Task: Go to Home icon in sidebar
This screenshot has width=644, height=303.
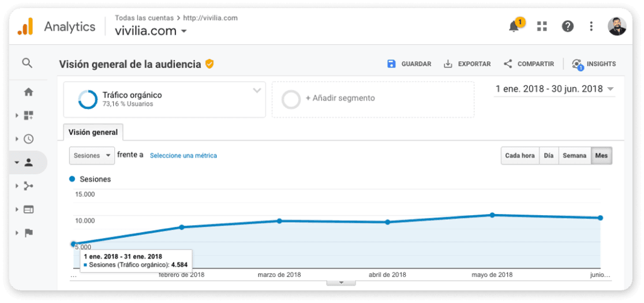Action: 28,92
